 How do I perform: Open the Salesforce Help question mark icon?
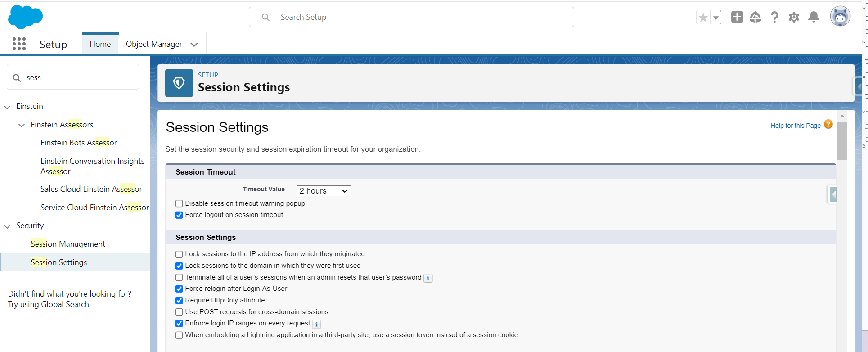click(x=774, y=17)
